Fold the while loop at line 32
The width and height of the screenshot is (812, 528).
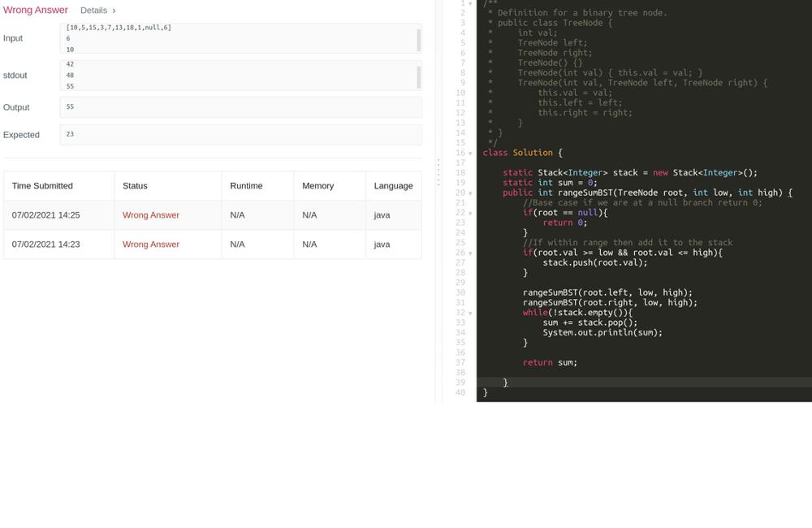click(x=470, y=313)
